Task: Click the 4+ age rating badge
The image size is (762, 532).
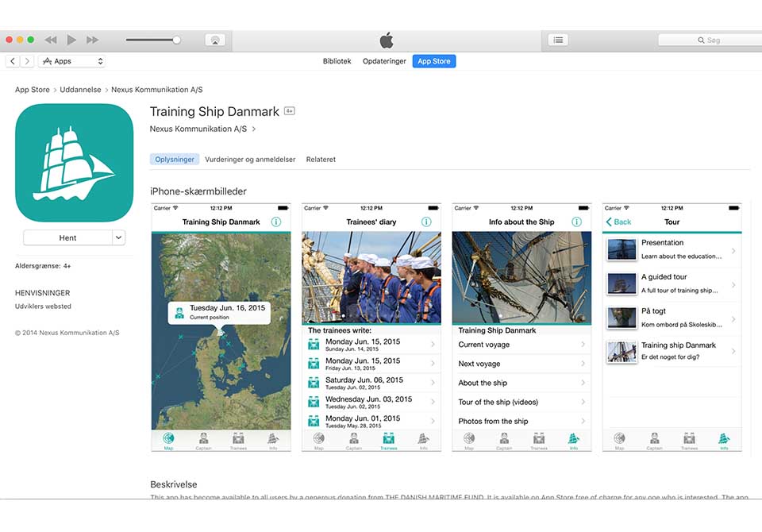Action: (289, 111)
